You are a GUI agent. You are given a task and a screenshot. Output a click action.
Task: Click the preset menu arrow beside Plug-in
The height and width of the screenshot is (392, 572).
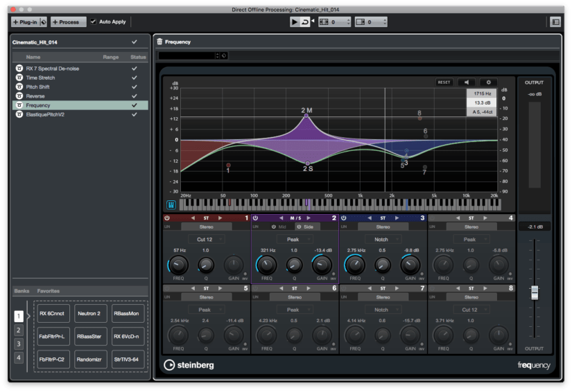coord(44,22)
